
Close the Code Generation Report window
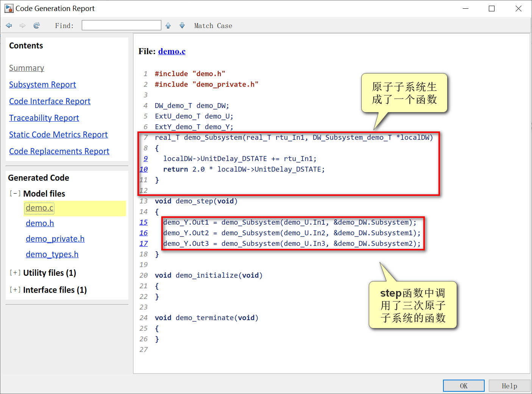(518, 8)
